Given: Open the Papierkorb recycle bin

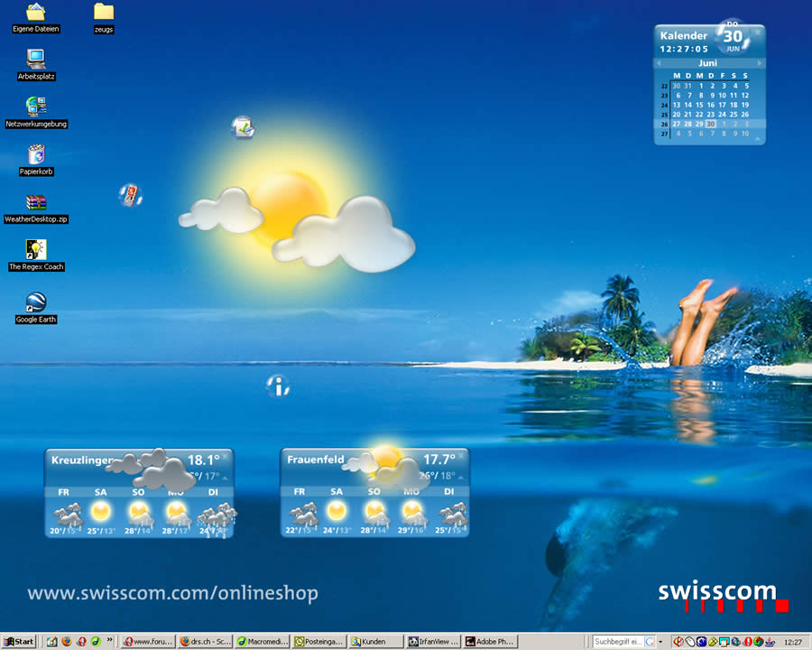Looking at the screenshot, I should pos(36,154).
